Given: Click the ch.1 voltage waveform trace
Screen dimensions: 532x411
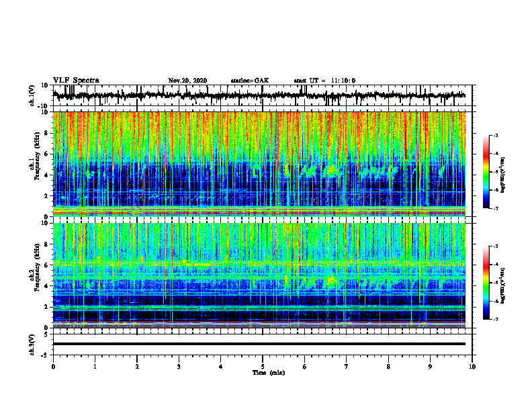Looking at the screenshot, I should click(259, 95).
